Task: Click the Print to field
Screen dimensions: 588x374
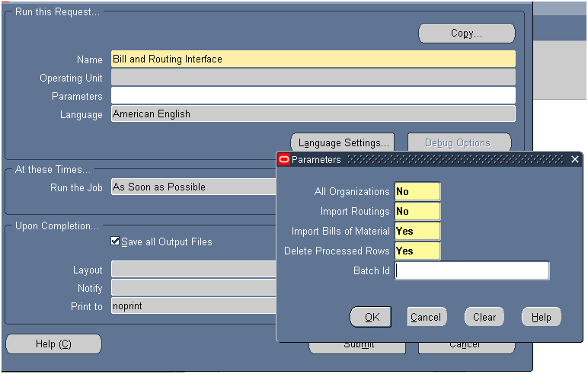Action: (x=193, y=305)
